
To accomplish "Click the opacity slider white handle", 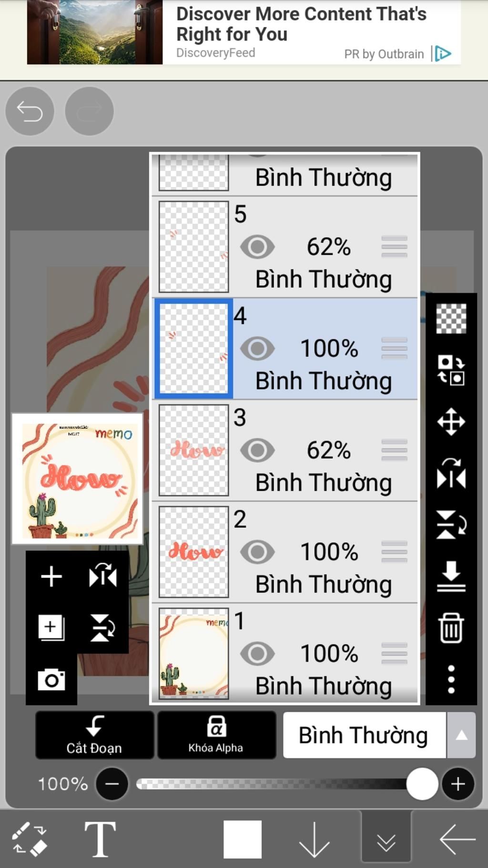I will 422,784.
